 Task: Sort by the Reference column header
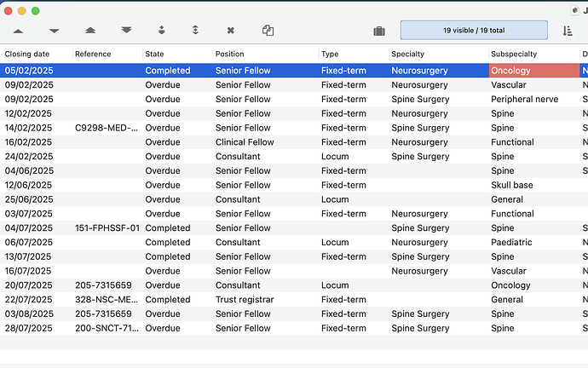93,54
